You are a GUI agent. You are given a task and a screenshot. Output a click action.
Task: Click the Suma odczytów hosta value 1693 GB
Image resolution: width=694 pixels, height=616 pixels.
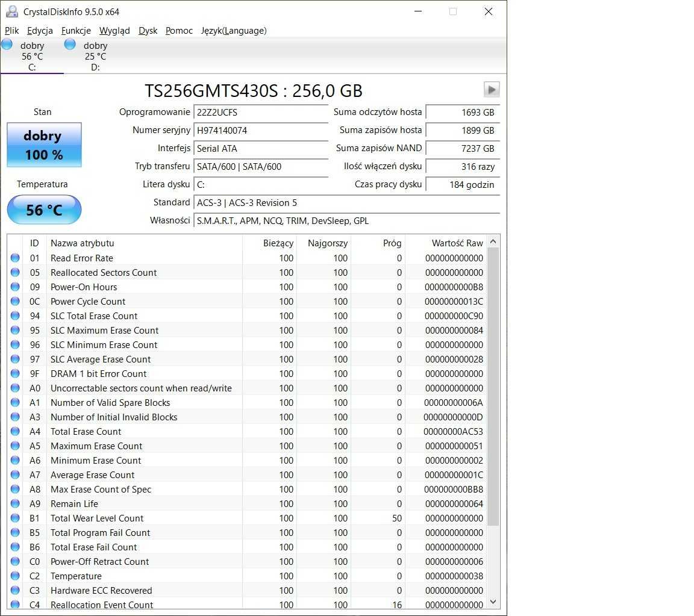point(463,113)
